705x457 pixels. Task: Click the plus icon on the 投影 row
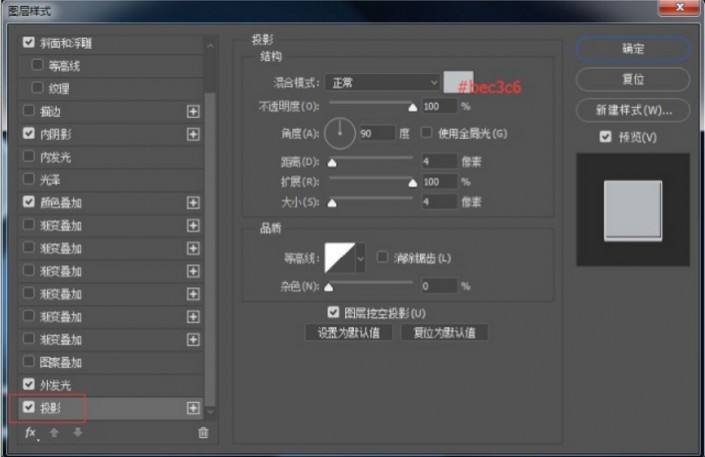coord(193,408)
